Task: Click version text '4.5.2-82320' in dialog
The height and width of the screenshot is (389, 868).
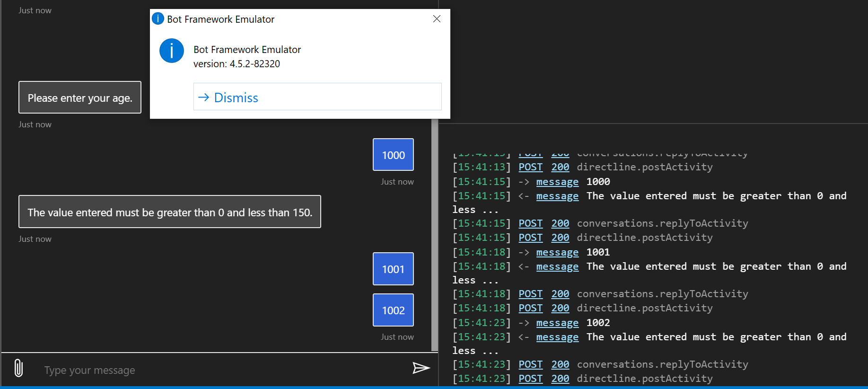Action: click(254, 64)
